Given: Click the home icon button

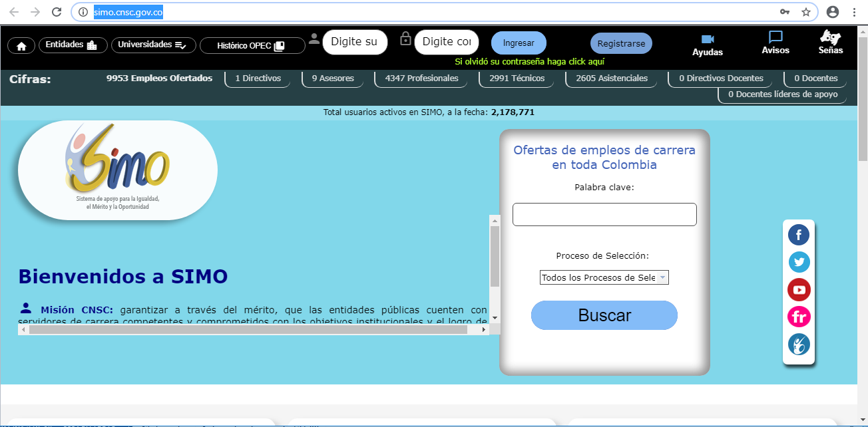Looking at the screenshot, I should pyautogui.click(x=21, y=45).
